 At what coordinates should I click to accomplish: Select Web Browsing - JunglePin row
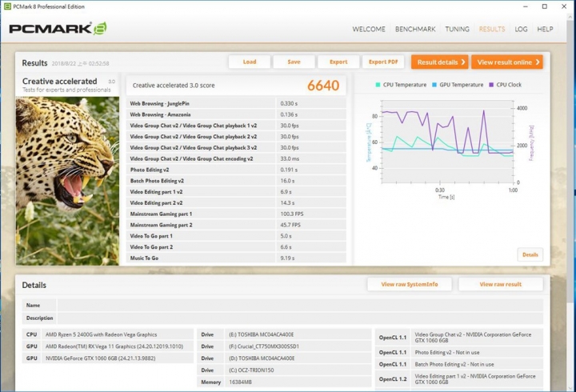(x=236, y=104)
